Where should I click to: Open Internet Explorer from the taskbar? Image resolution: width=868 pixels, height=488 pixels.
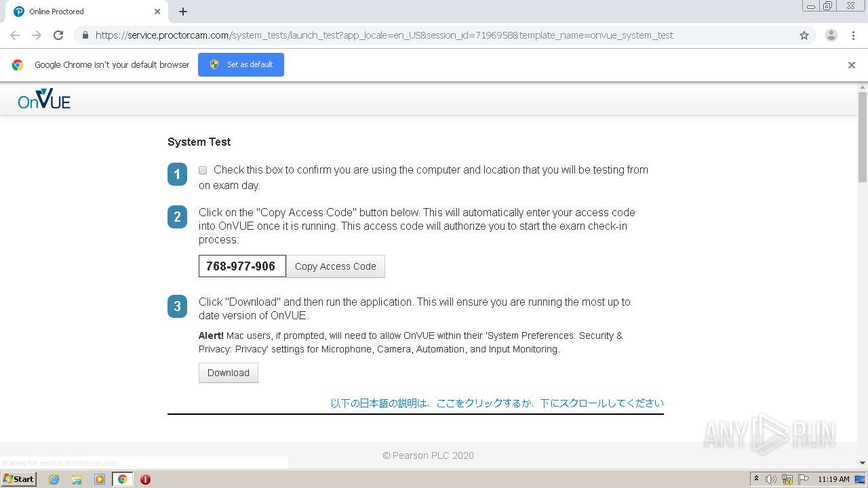[54, 479]
